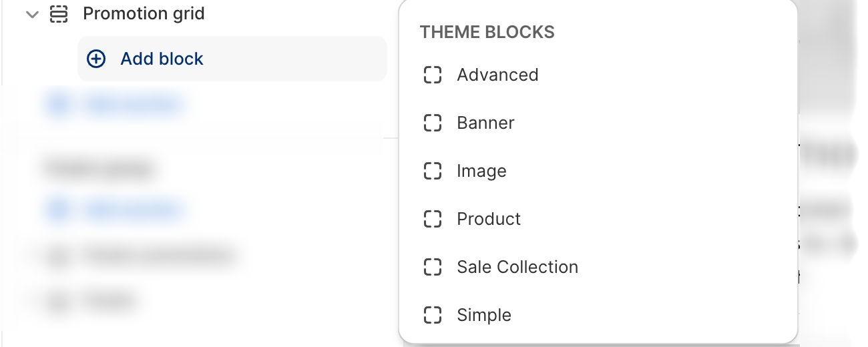Click blurred Add section link under Promotion grid

coord(130,105)
